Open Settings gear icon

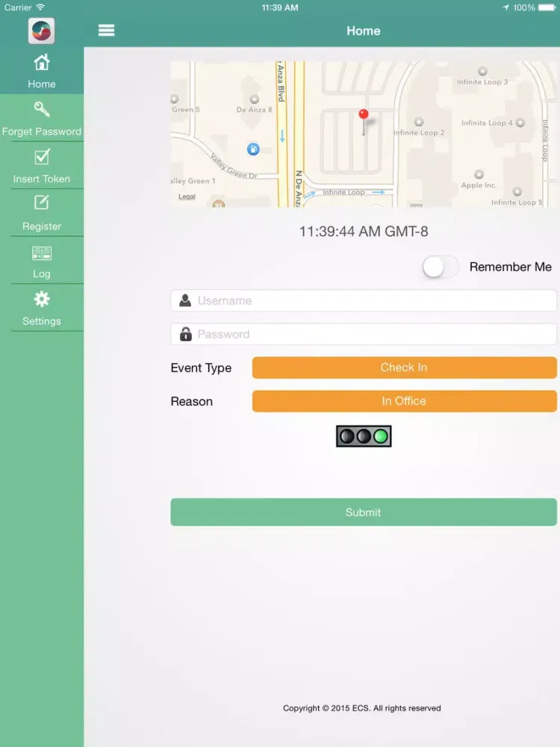point(41,300)
